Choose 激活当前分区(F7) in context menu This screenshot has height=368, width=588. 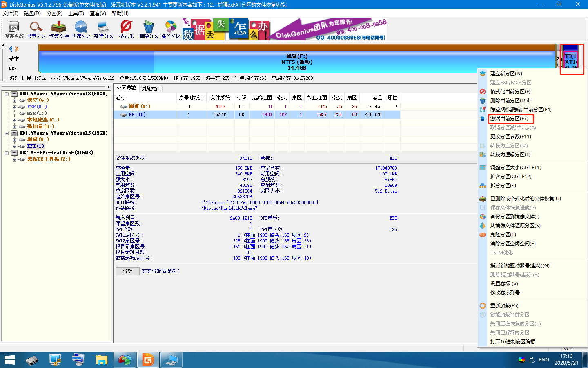pyautogui.click(x=509, y=119)
